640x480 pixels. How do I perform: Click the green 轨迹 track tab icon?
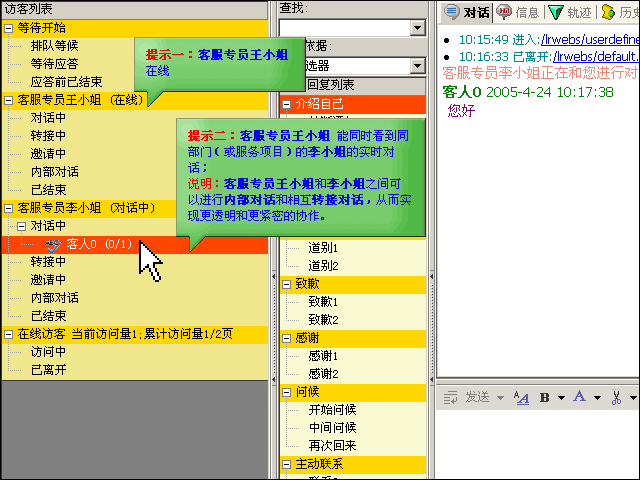tap(556, 12)
